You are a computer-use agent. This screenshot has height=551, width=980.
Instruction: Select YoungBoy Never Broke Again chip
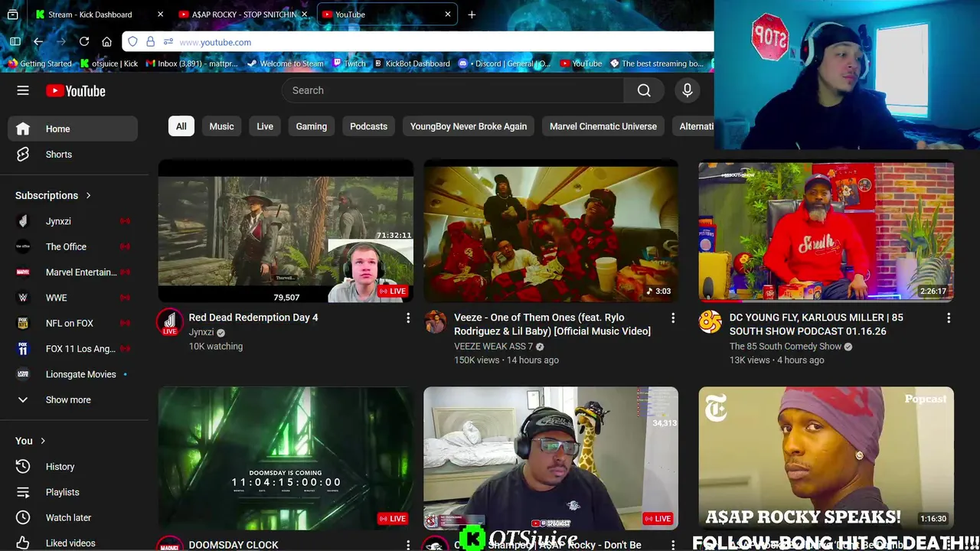(x=469, y=126)
